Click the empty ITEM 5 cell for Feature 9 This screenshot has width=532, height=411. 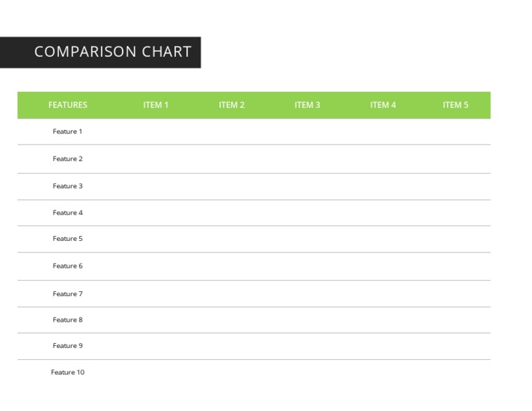pos(455,346)
